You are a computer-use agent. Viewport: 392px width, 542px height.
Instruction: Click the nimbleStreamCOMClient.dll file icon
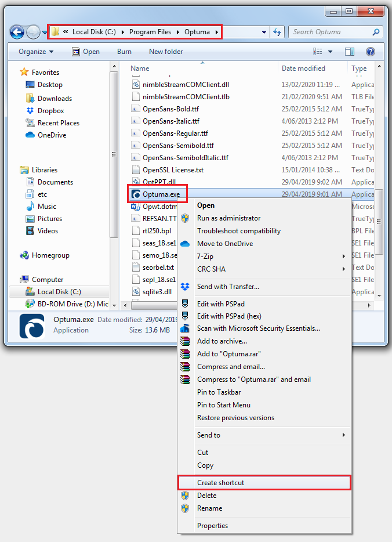click(x=136, y=84)
